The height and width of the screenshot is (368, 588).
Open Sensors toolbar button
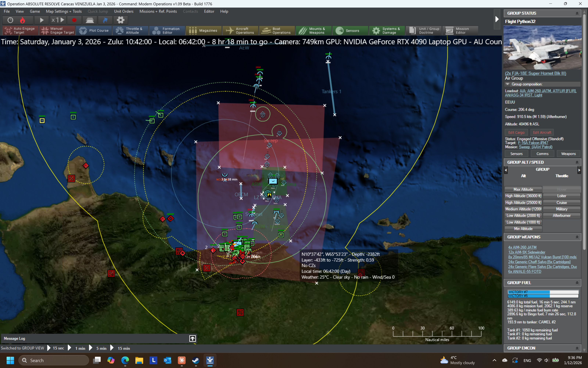pos(350,31)
